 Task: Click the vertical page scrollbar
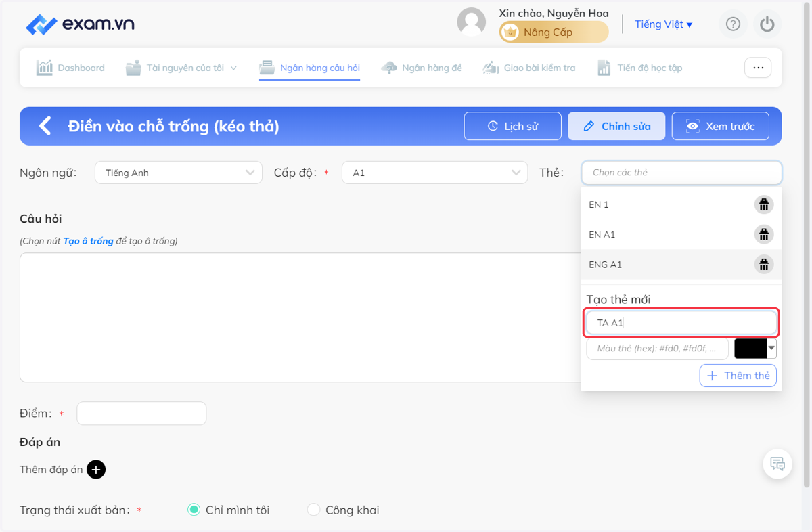tap(807, 244)
